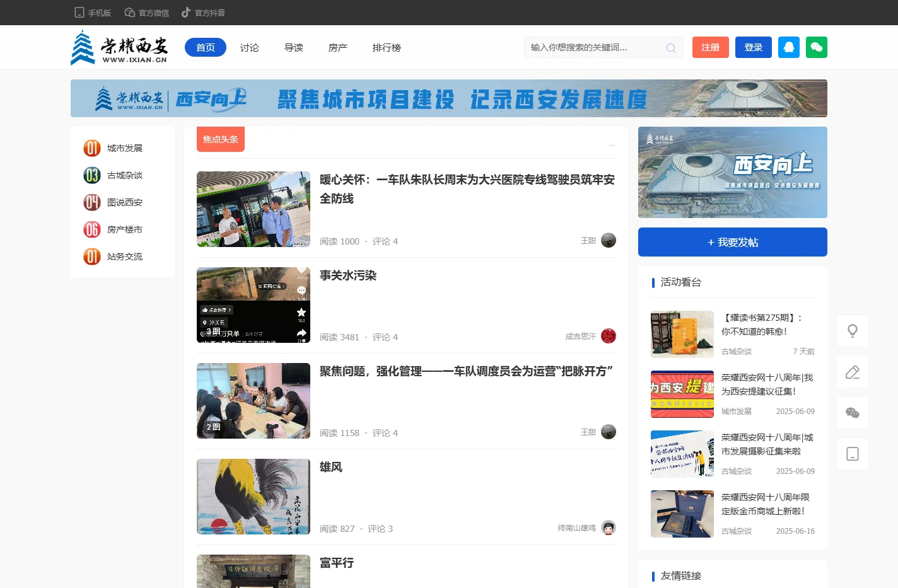Click the 注册 register button
The width and height of the screenshot is (898, 588).
[711, 47]
